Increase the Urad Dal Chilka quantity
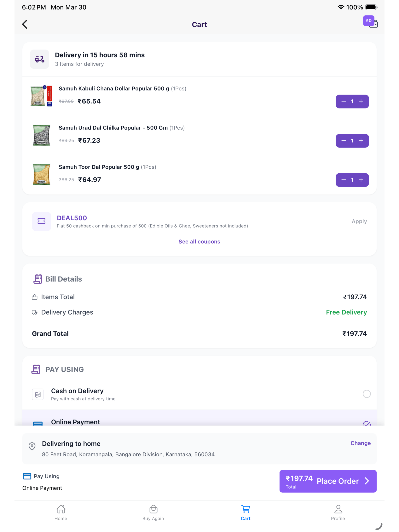Screen dimensions: 399x532 361,141
